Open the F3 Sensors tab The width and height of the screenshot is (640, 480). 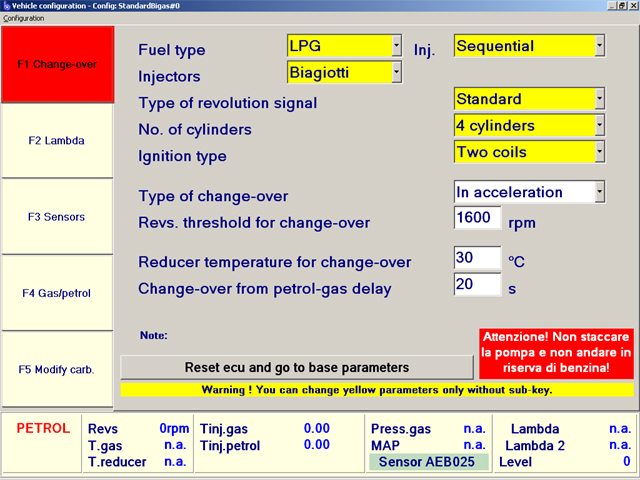[57, 217]
